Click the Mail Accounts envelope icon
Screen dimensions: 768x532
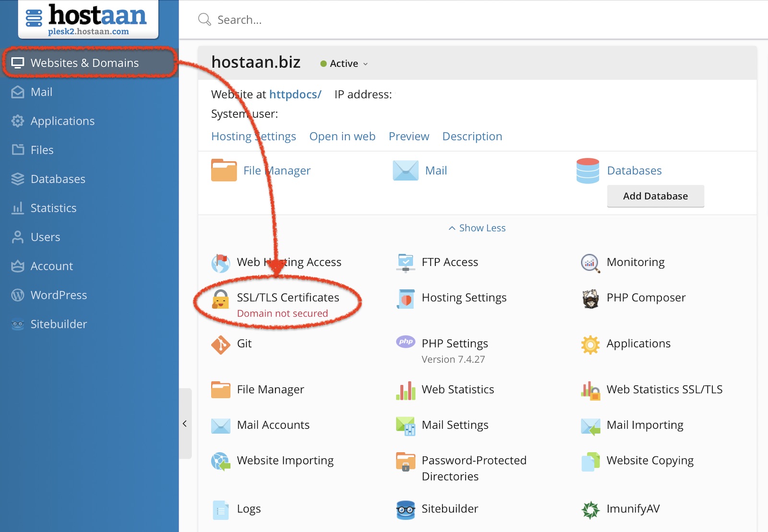click(x=221, y=426)
